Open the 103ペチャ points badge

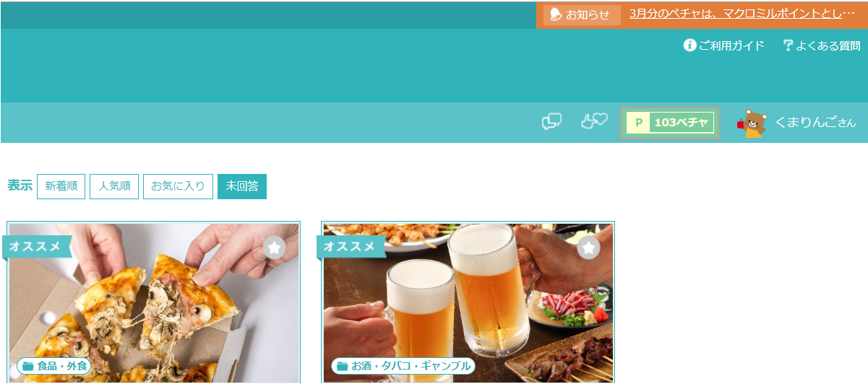tap(670, 123)
